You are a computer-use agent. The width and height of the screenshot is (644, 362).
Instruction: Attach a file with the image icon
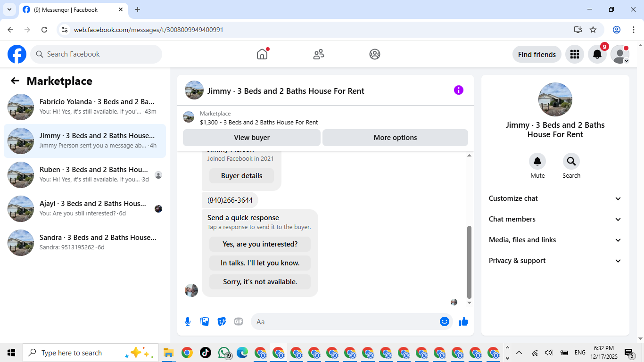click(205, 321)
